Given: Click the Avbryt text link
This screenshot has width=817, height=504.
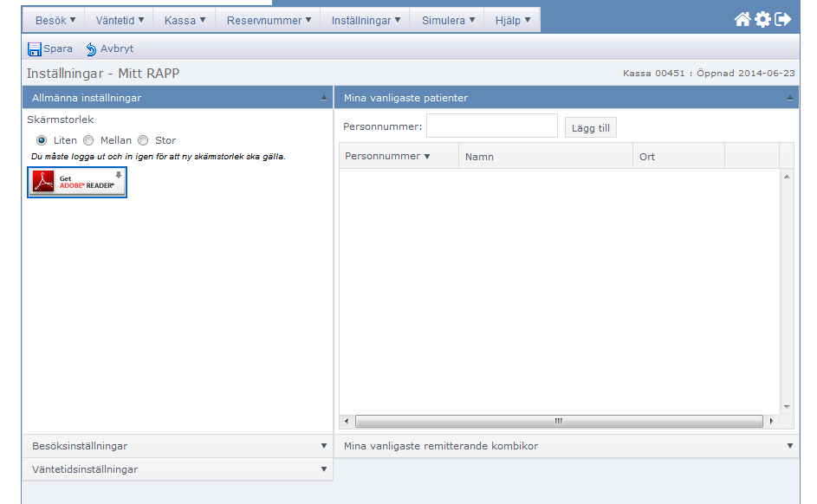Looking at the screenshot, I should [117, 49].
